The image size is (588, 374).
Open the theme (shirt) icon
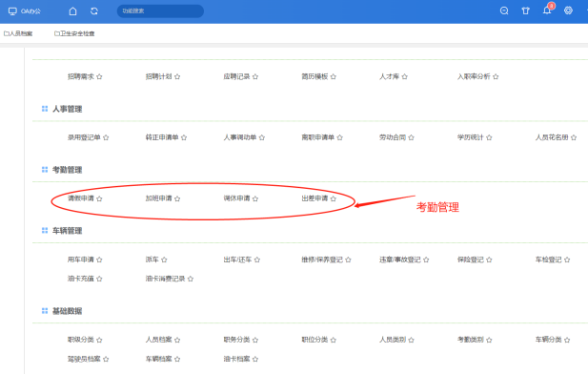point(526,10)
